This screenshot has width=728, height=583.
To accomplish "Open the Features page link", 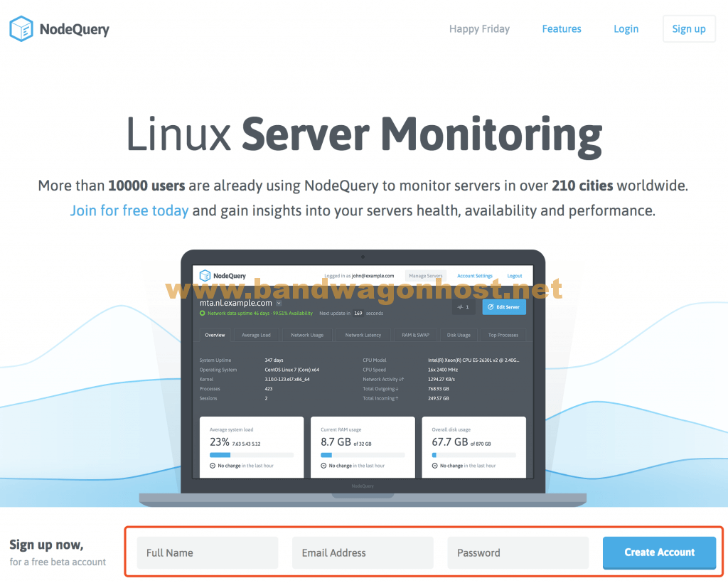I will coord(562,28).
